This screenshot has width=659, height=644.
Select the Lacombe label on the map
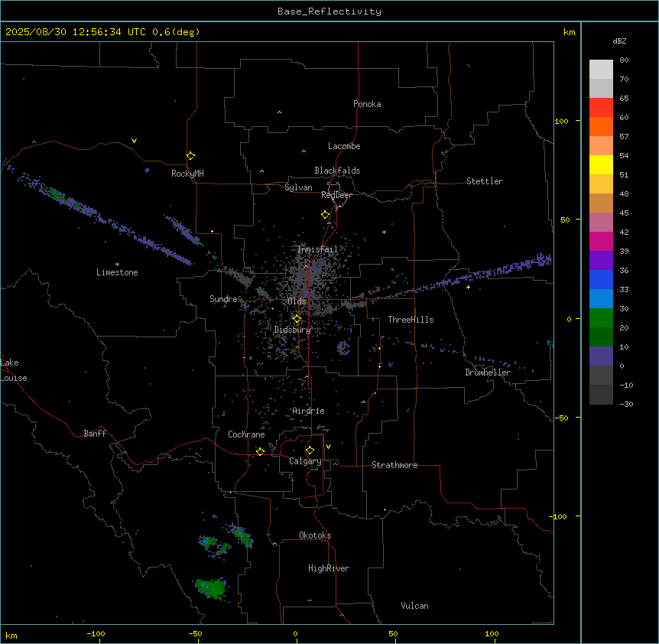point(344,146)
